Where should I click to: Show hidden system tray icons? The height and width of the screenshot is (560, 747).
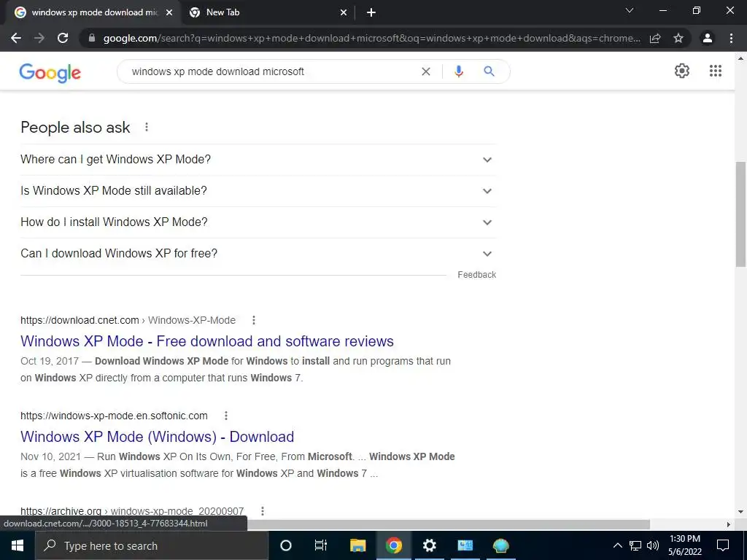pyautogui.click(x=617, y=545)
